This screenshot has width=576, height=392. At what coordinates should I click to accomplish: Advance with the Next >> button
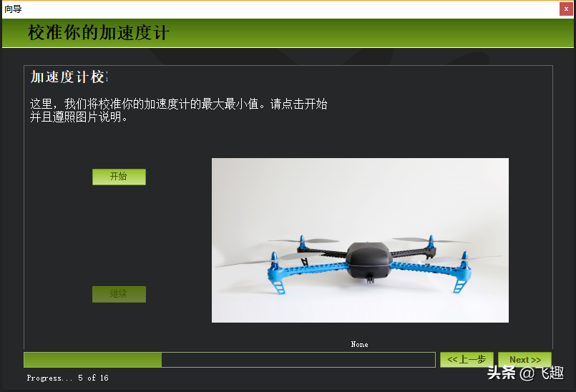click(x=524, y=360)
